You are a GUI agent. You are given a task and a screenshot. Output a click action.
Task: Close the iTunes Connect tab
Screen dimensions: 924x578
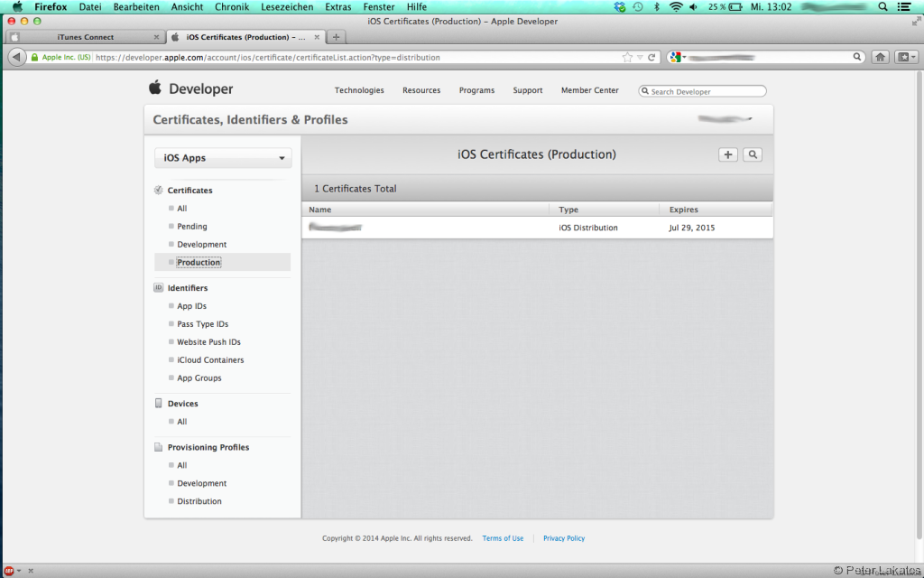coord(156,36)
